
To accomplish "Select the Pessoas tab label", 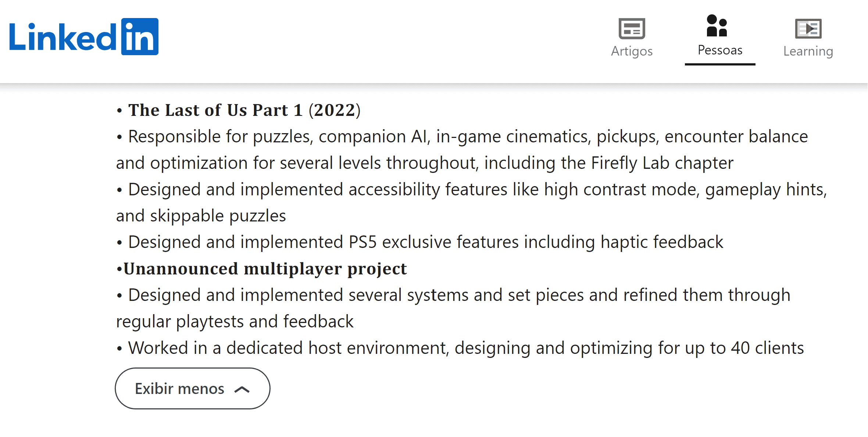I will (720, 50).
